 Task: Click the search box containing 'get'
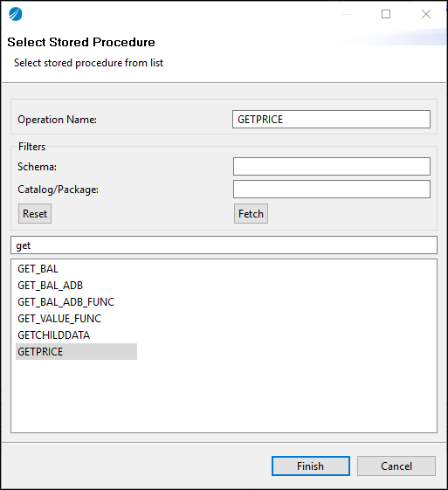point(224,245)
